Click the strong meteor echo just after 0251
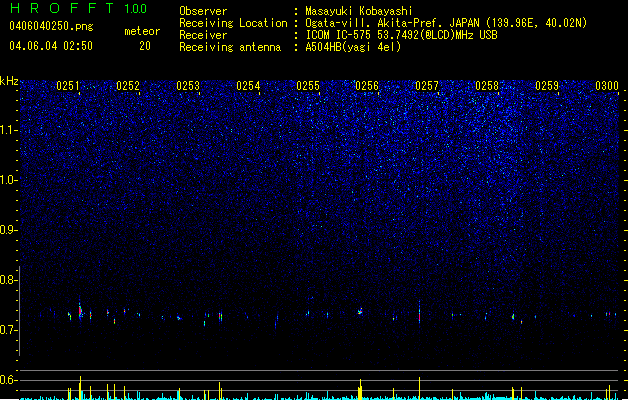The image size is (629, 400). tap(80, 310)
